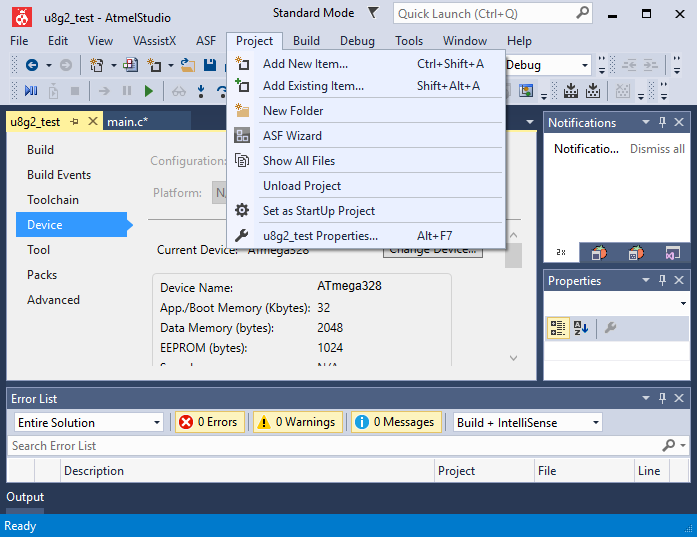Toggle the 0 Messages filter button
The image size is (697, 537).
pos(394,422)
